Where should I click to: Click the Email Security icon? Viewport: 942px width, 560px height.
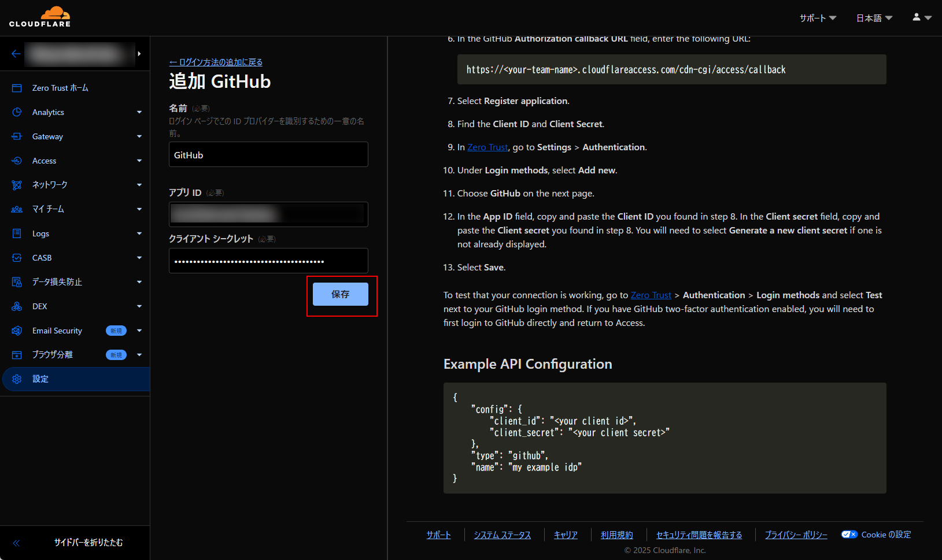[17, 331]
